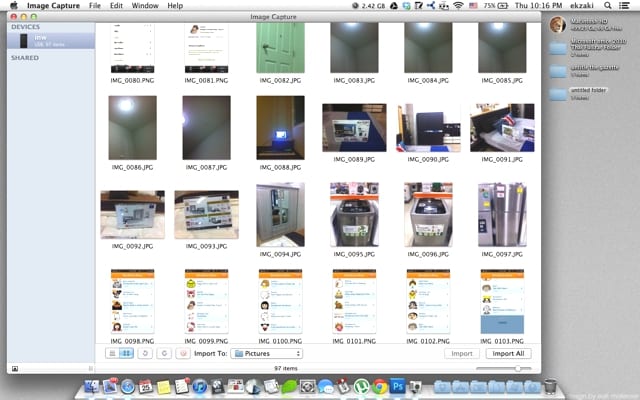Select the green door photo IMG_0082.JPG

pos(280,48)
